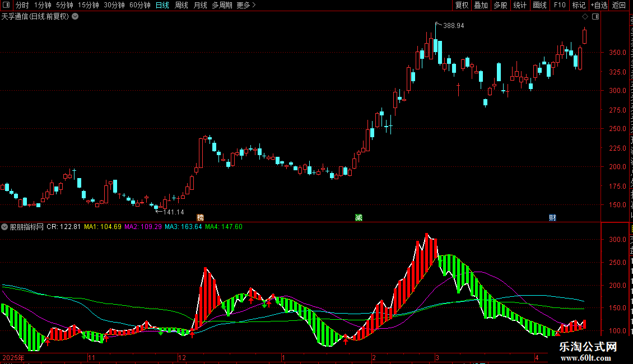The height and width of the screenshot is (364, 633).
Task: Select the 15分钟 period
Action: [89, 5]
